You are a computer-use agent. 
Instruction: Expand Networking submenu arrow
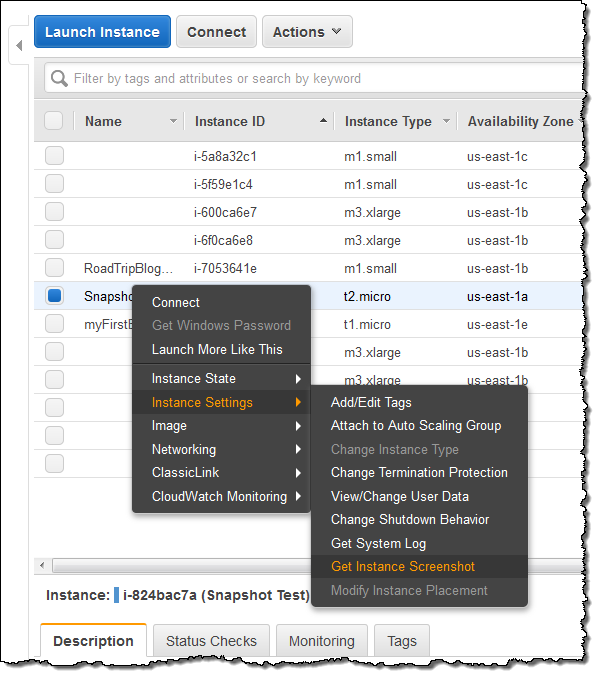pyautogui.click(x=298, y=449)
